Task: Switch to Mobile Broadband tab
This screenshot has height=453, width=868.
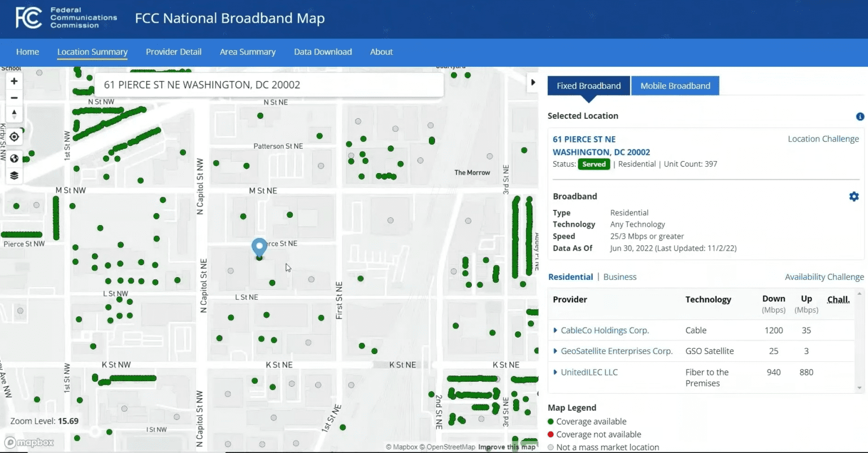Action: (675, 86)
